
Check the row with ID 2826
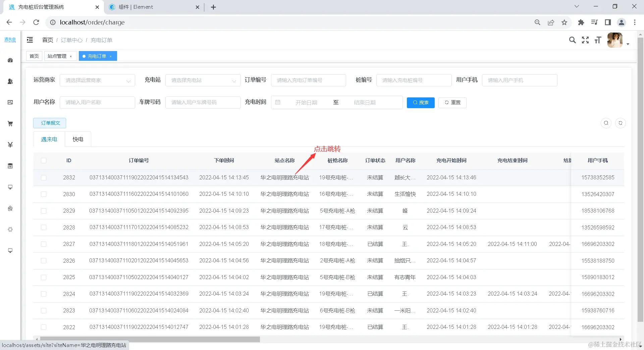44,261
